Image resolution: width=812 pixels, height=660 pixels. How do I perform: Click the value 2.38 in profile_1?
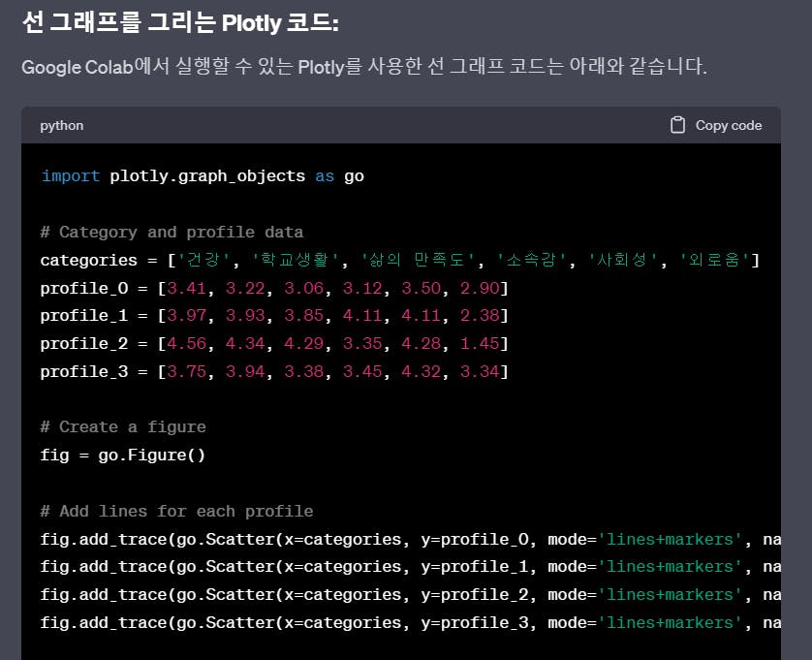(x=480, y=316)
